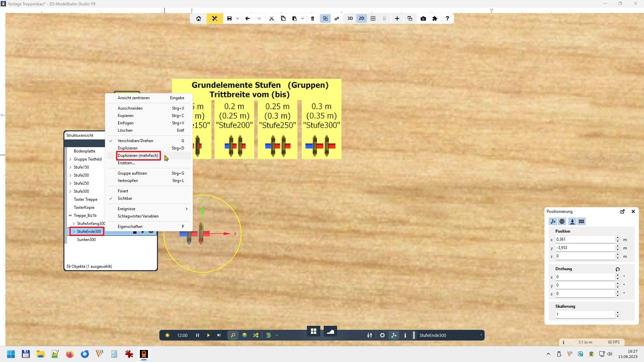Open Firefox from the Windows taskbar
Image resolution: width=644 pixels, height=362 pixels.
[x=70, y=354]
